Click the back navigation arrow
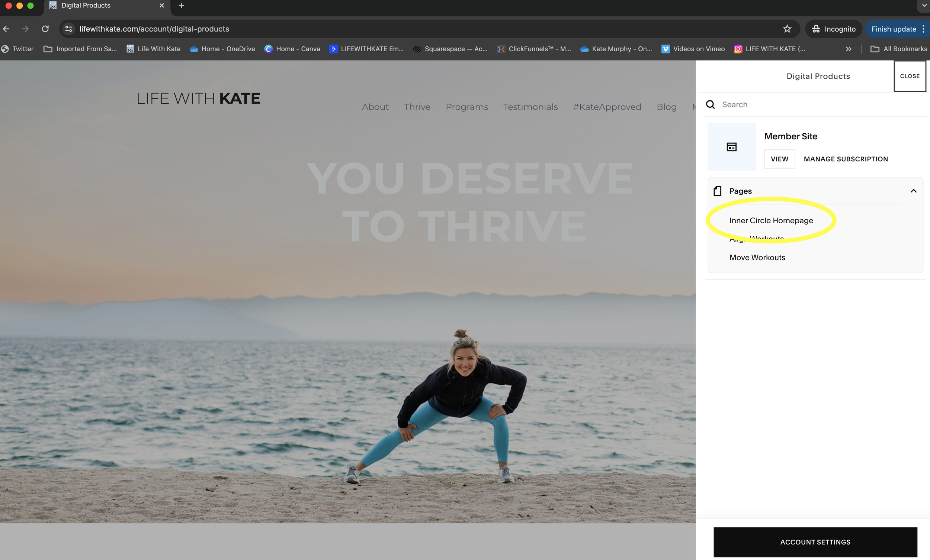The image size is (930, 560). click(6, 29)
